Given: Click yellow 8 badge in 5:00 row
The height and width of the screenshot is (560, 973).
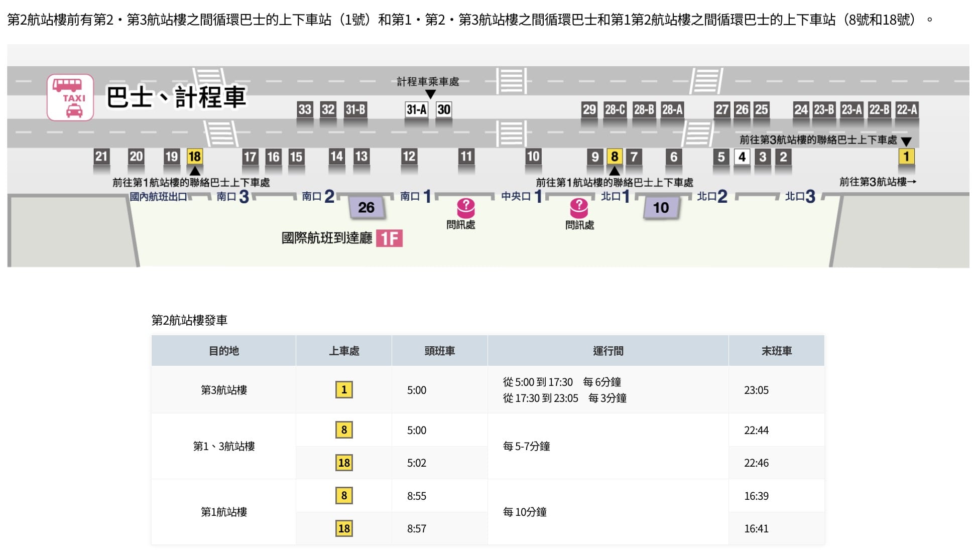Looking at the screenshot, I should point(344,430).
